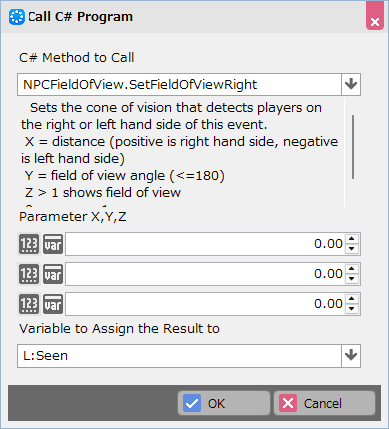Click the Call C# Program title icon
Image resolution: width=389 pixels, height=429 pixels.
[x=17, y=17]
